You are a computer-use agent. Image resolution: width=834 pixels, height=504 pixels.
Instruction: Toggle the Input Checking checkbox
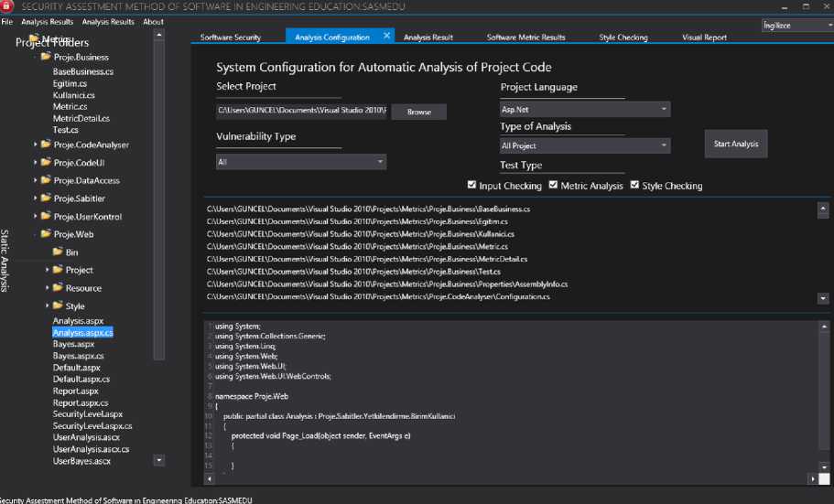coord(472,185)
